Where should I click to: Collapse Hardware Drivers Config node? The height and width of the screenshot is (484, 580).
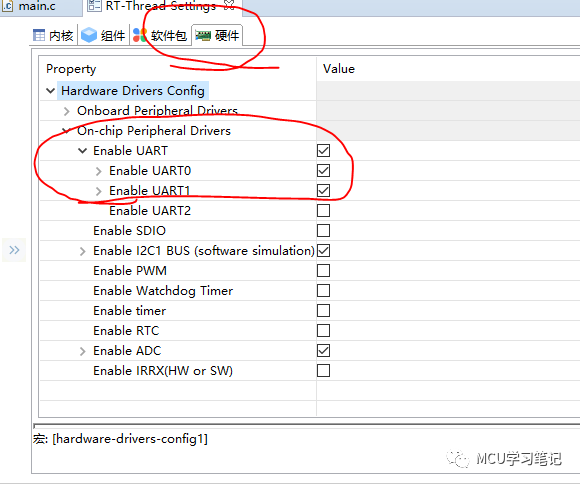click(x=51, y=91)
